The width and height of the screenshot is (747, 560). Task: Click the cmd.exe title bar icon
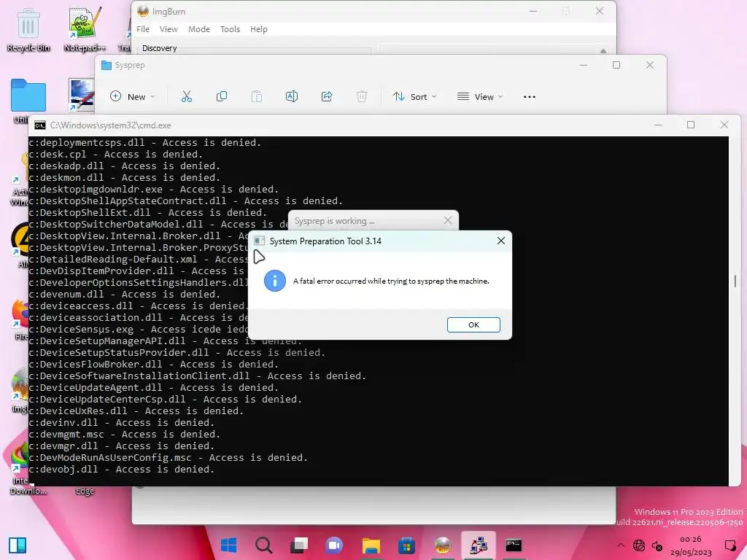(x=40, y=125)
